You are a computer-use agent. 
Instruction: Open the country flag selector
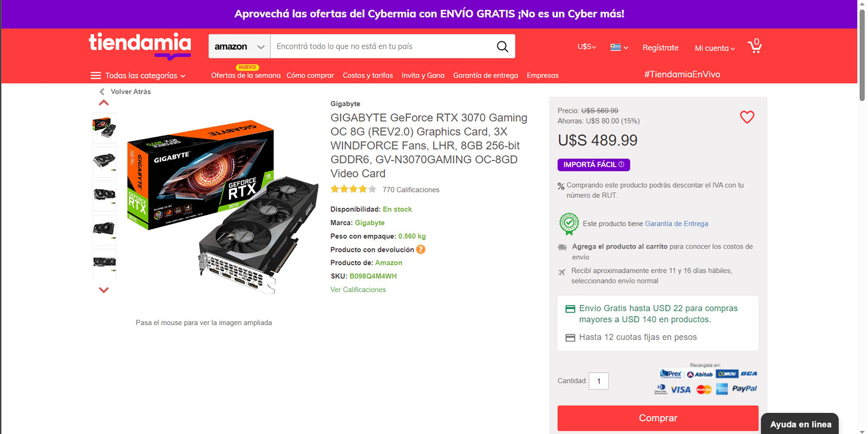[x=619, y=47]
